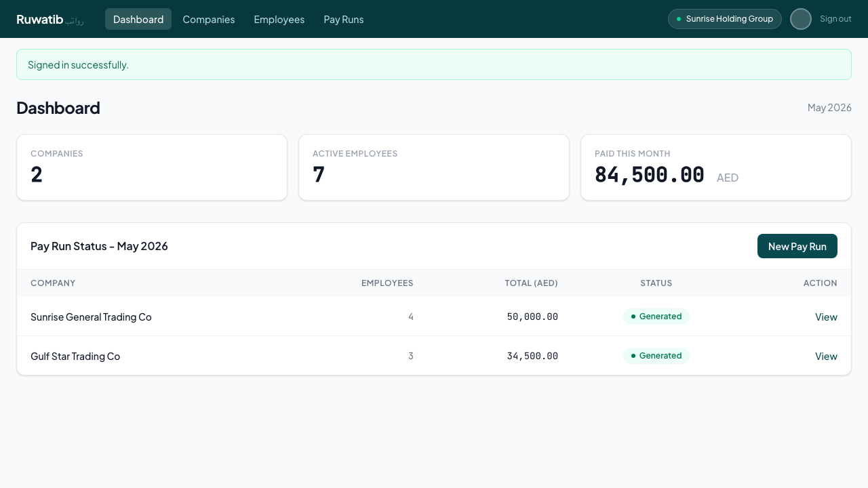
Task: Open the Dashboard tab
Action: [138, 19]
